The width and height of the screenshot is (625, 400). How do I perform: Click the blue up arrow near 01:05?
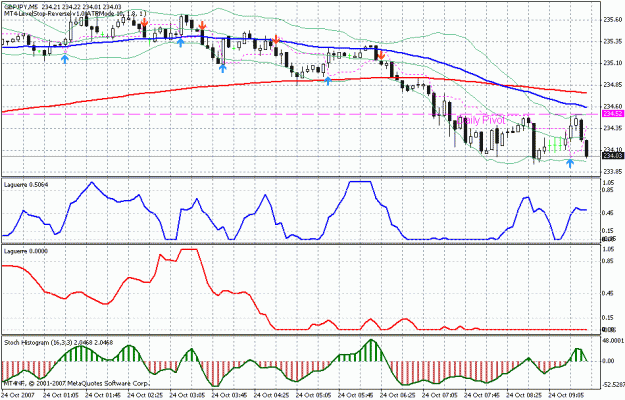tap(65, 59)
